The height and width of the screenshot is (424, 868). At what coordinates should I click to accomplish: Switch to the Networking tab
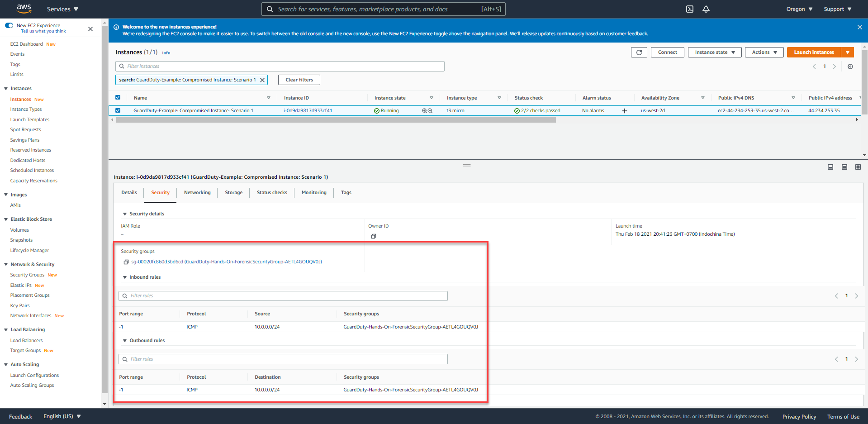pos(197,193)
